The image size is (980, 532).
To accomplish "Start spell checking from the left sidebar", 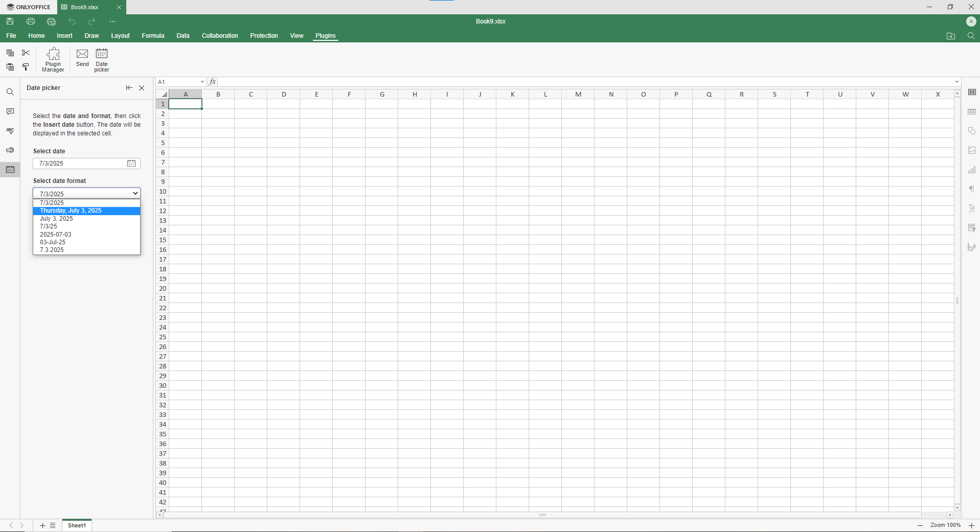I will pos(10,130).
